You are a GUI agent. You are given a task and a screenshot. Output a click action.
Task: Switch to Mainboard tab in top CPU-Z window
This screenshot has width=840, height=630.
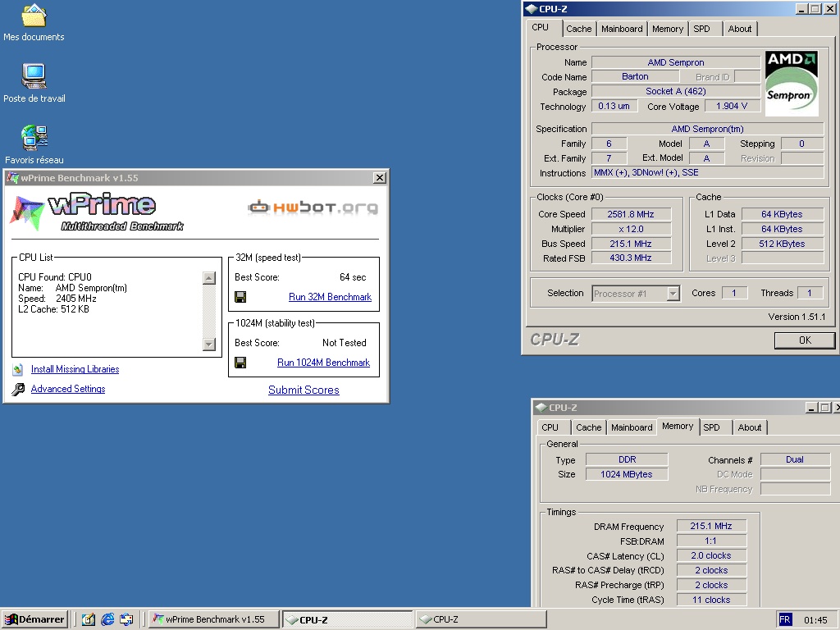click(x=622, y=29)
